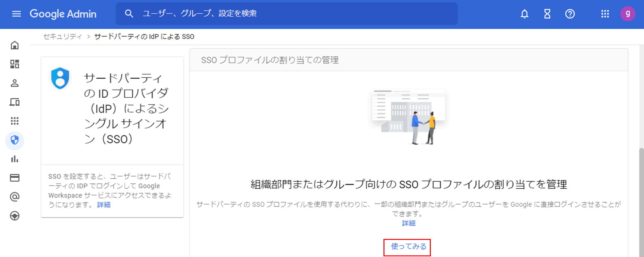Click セキュリティ breadcrumb link

(x=63, y=36)
